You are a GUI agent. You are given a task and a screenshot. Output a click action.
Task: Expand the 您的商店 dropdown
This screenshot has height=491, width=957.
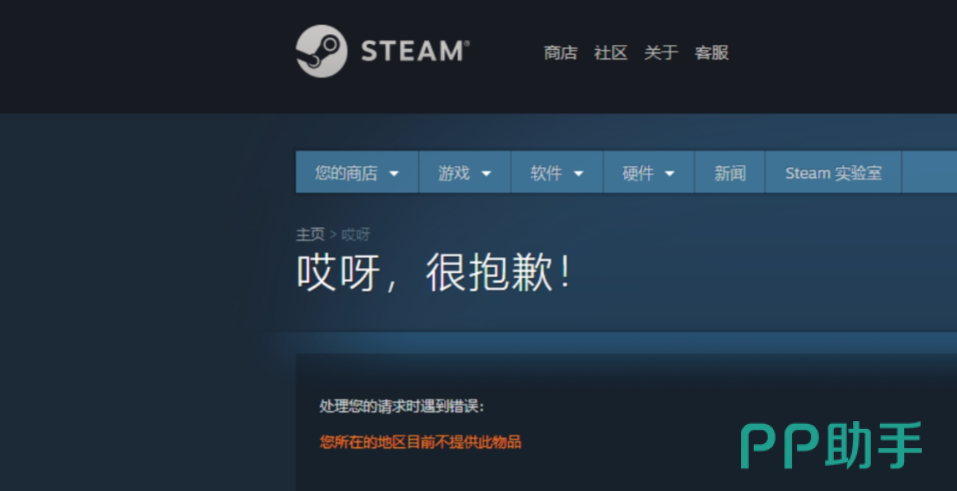357,173
